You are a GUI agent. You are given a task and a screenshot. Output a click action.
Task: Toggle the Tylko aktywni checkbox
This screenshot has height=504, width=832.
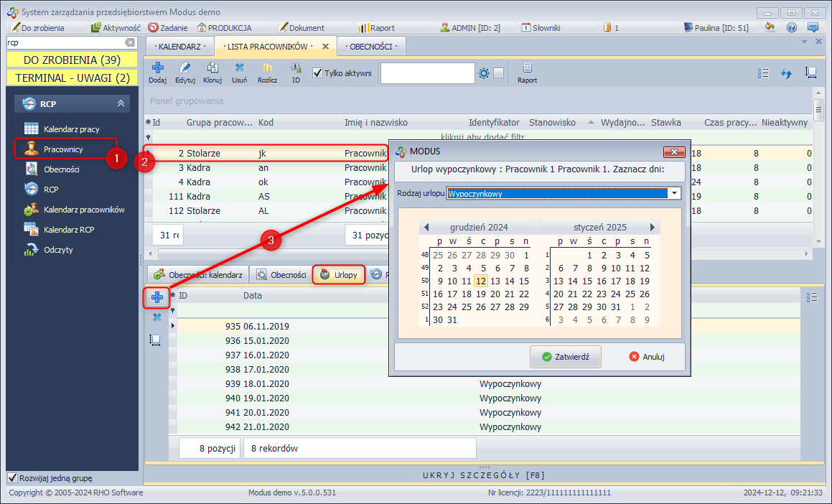tap(318, 73)
